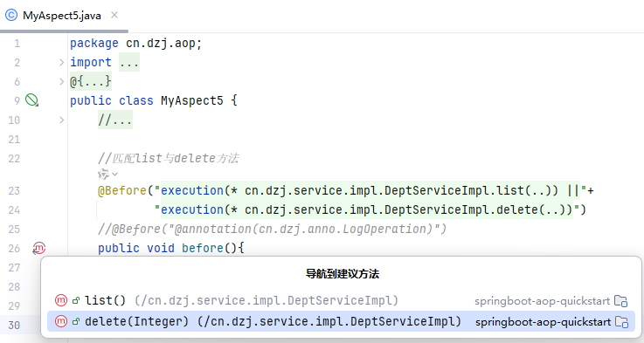Click the folded '@{...}' placeholder
The height and width of the screenshot is (343, 644).
(x=90, y=81)
